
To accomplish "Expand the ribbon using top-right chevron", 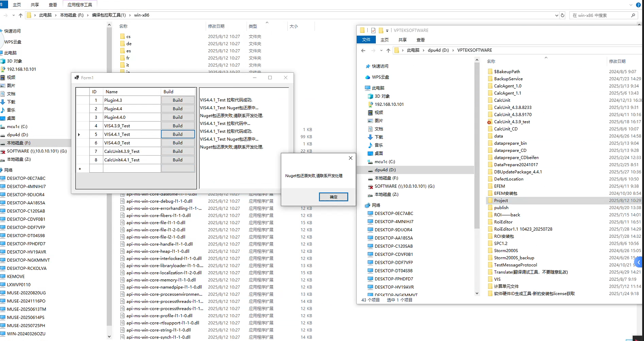I will [x=631, y=5].
